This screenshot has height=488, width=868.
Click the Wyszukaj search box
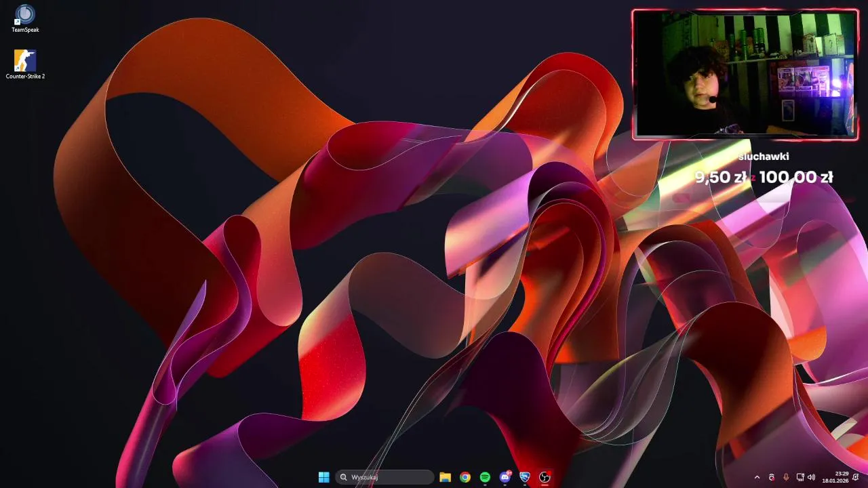point(385,477)
